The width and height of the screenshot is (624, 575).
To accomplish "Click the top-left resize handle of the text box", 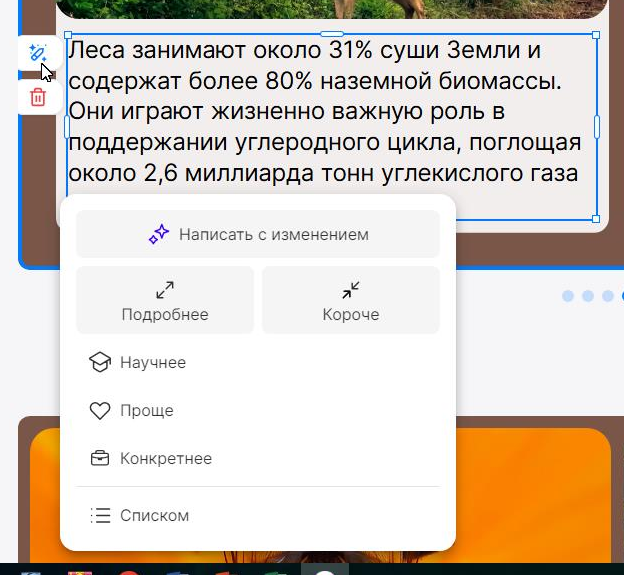I will (68, 35).
